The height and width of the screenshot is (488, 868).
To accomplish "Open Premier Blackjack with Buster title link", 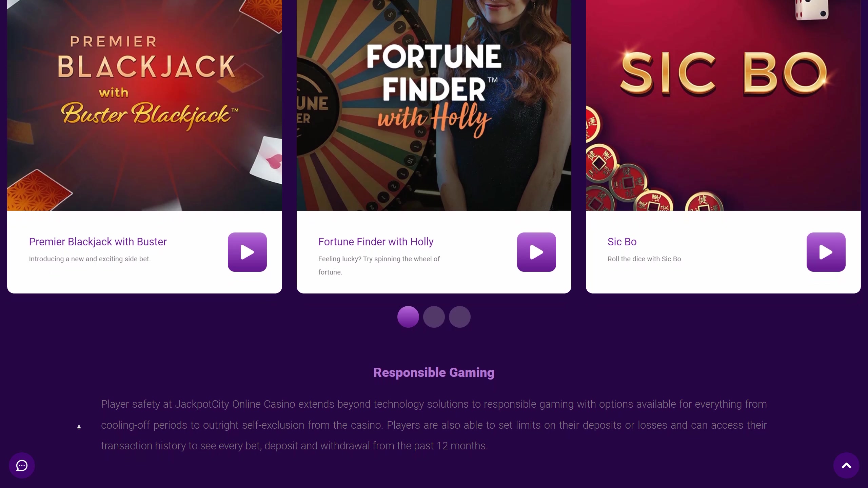I will [98, 242].
